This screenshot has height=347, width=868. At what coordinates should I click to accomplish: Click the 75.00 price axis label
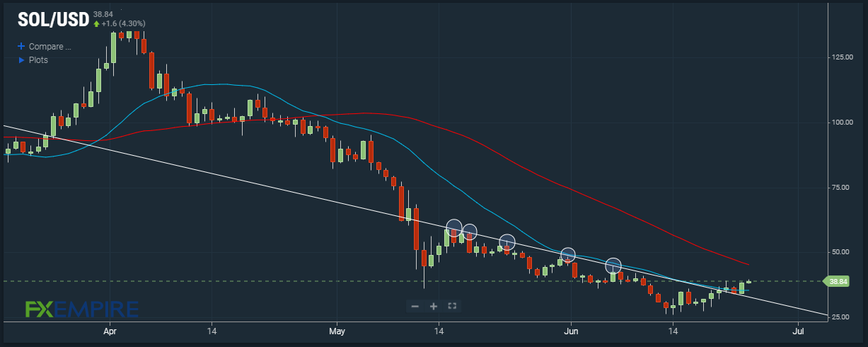click(x=840, y=187)
